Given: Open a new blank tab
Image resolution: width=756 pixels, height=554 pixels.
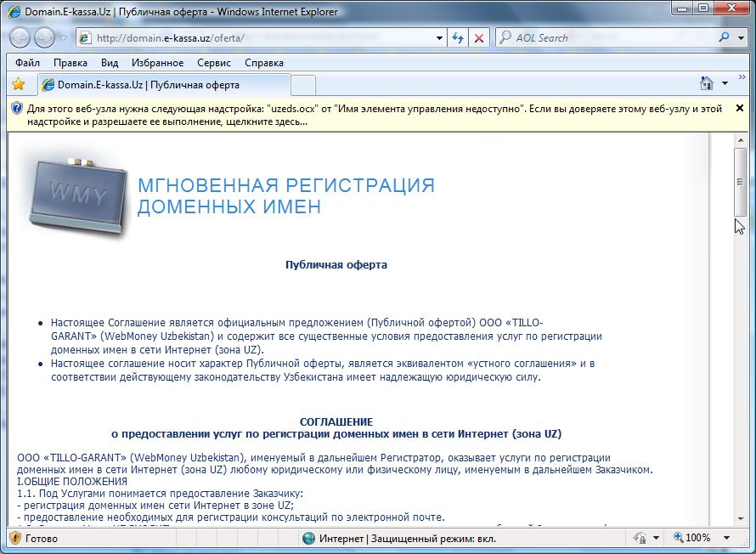Looking at the screenshot, I should pyautogui.click(x=303, y=86).
